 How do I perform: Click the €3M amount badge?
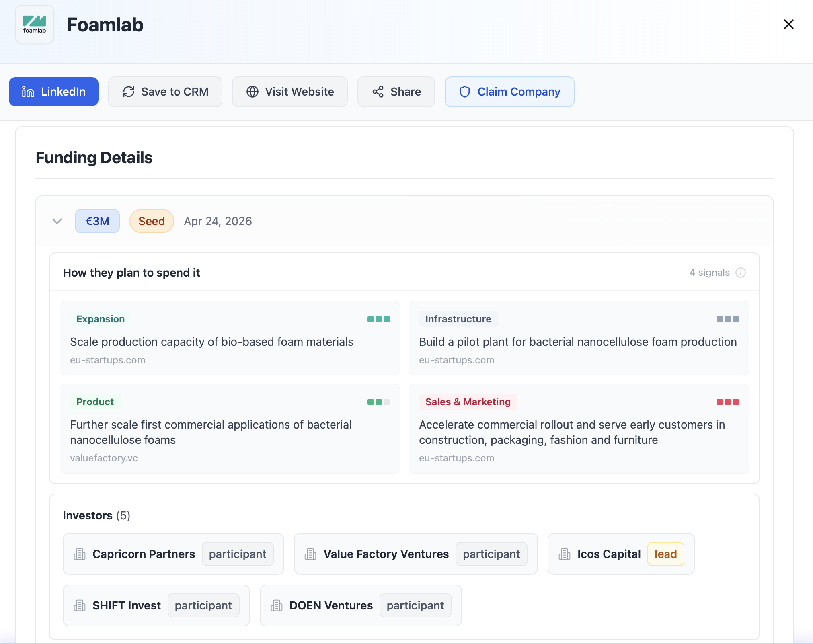[97, 221]
